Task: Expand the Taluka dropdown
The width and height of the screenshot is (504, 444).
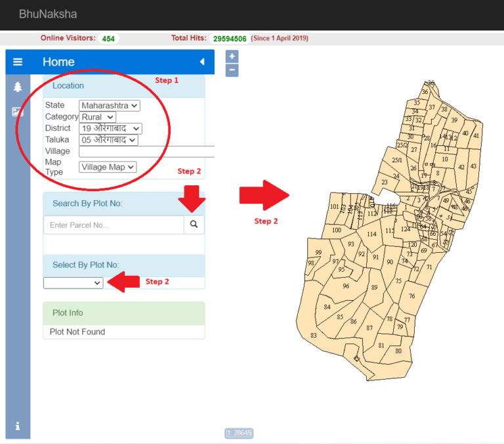Action: coord(108,140)
